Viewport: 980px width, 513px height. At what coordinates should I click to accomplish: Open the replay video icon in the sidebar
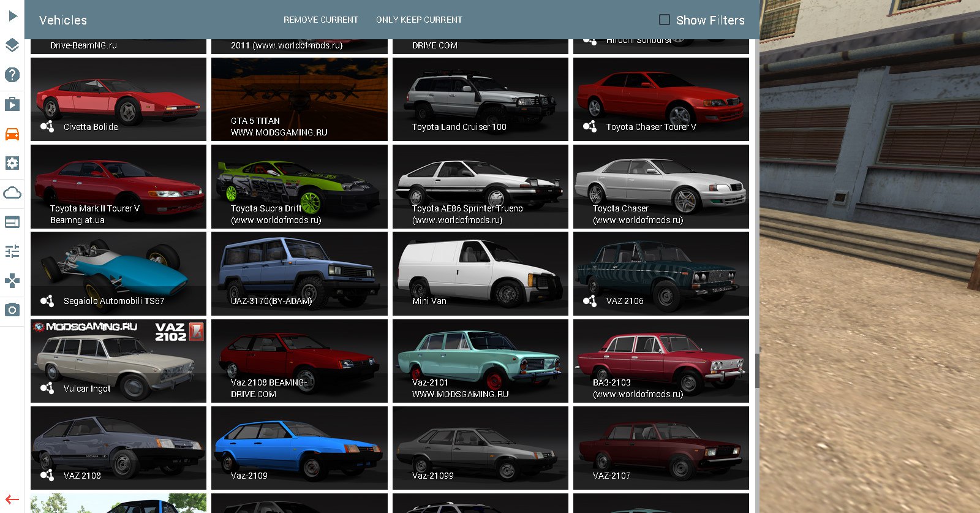click(12, 104)
